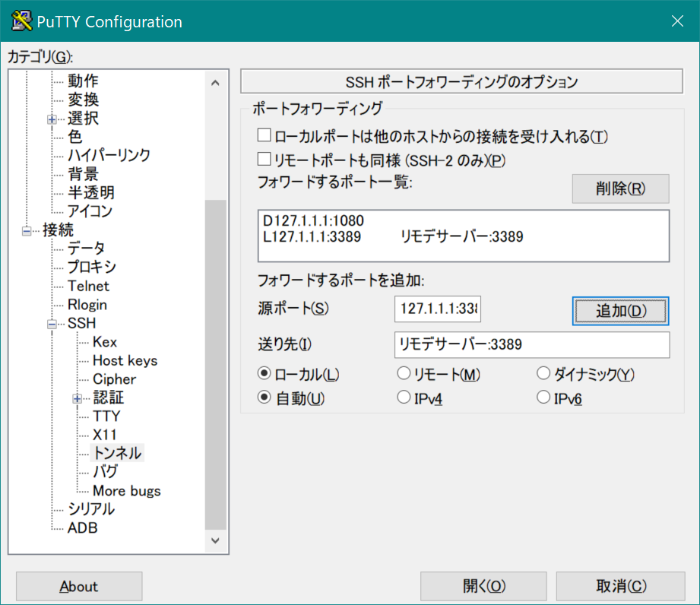700x605 pixels.
Task: Click the category tree scrollbar thumb
Action: [215, 365]
